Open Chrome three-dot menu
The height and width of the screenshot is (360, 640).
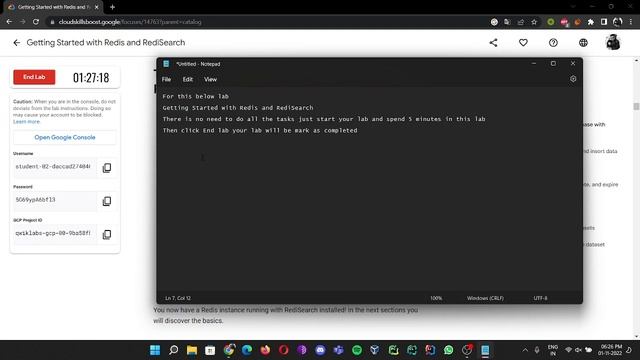click(x=631, y=22)
